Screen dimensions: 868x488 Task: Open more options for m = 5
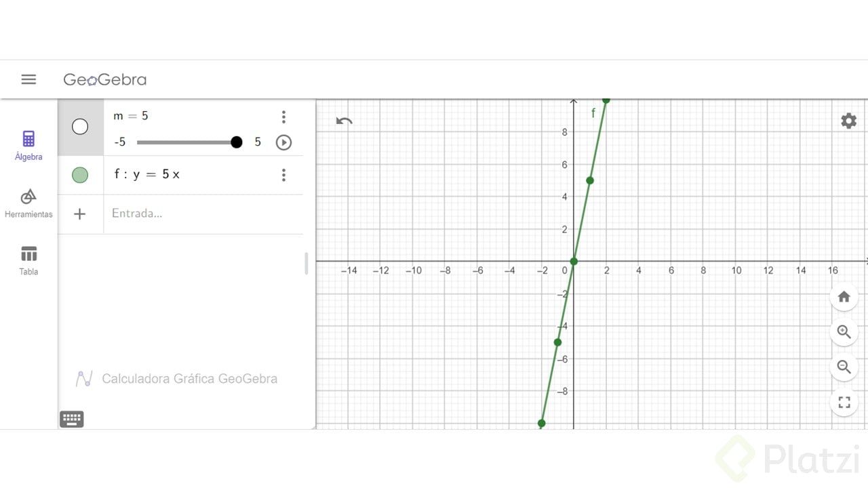(283, 117)
